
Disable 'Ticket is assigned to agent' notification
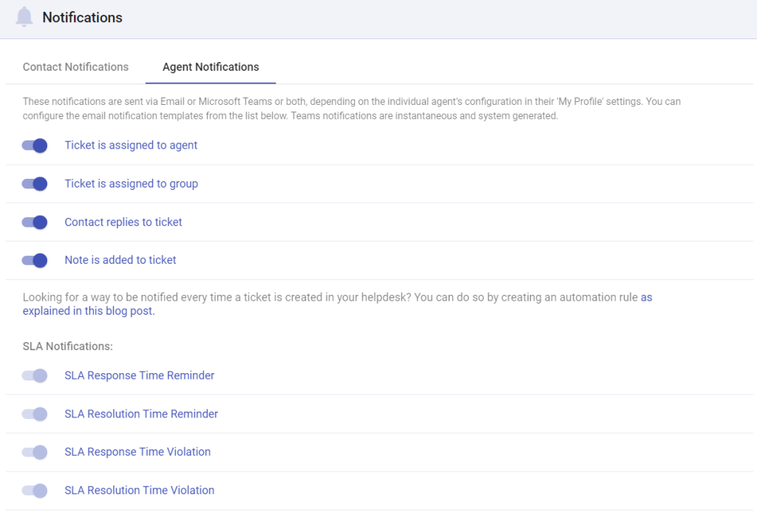[x=34, y=146]
